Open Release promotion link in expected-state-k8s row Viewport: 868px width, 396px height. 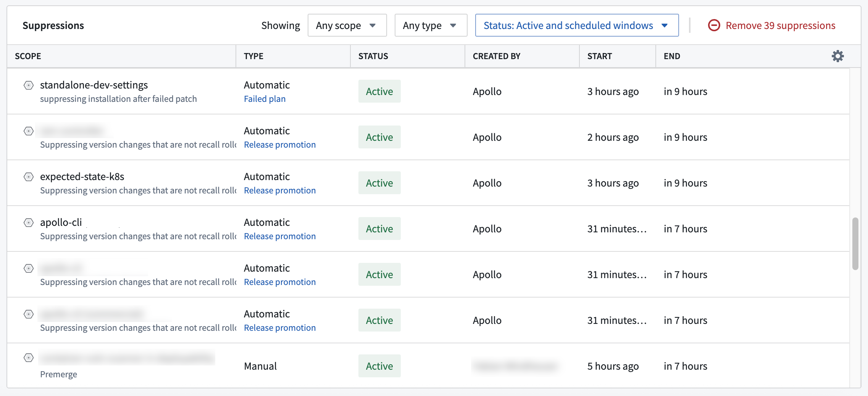280,190
